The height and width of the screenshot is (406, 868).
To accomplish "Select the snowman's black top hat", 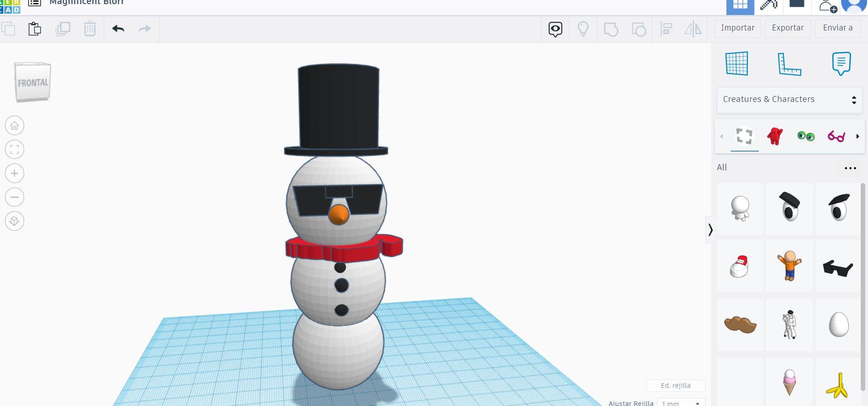I will [x=337, y=109].
